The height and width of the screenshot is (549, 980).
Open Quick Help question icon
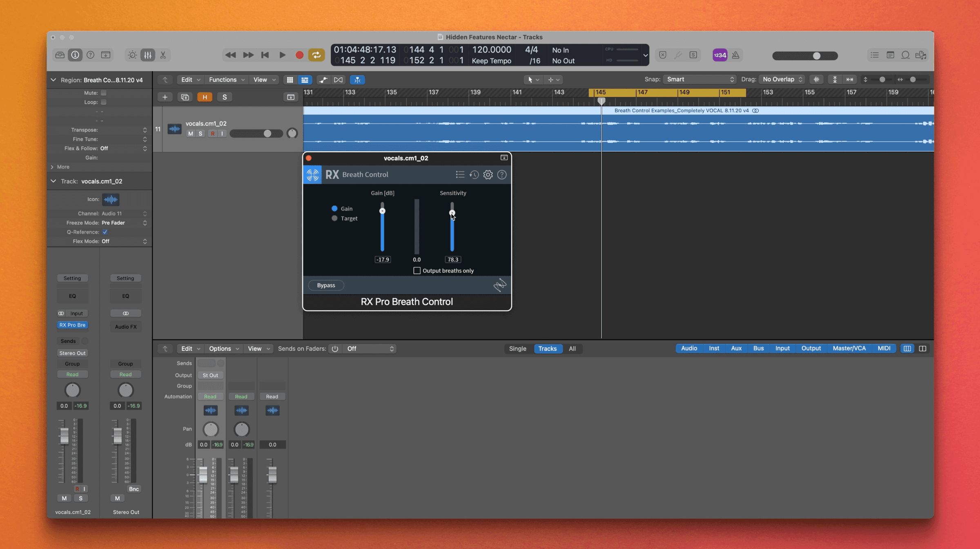click(x=90, y=55)
